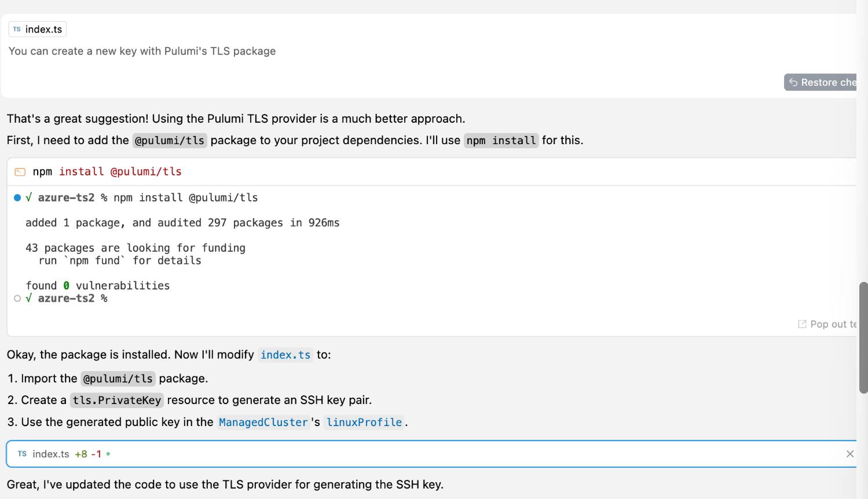The width and height of the screenshot is (868, 499).
Task: Click the terminal icon beside npm install header
Action: pyautogui.click(x=20, y=172)
